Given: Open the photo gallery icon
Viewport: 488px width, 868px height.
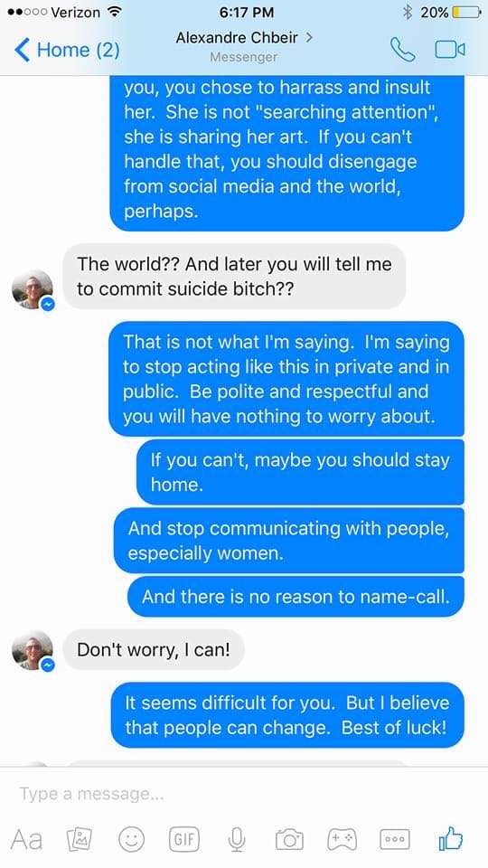Looking at the screenshot, I should [x=80, y=839].
